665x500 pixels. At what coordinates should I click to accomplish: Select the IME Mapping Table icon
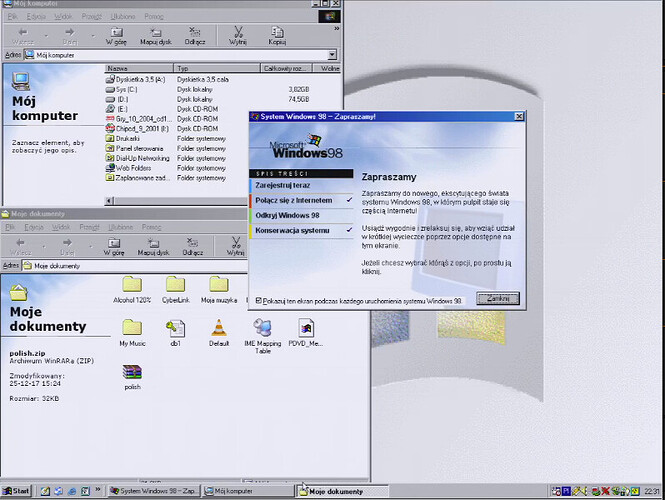[x=264, y=327]
